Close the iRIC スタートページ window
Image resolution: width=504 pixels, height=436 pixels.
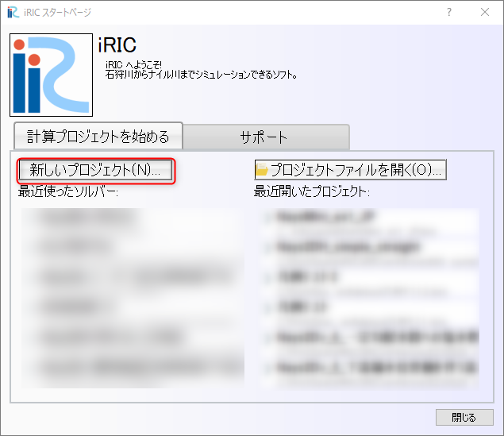(x=485, y=12)
